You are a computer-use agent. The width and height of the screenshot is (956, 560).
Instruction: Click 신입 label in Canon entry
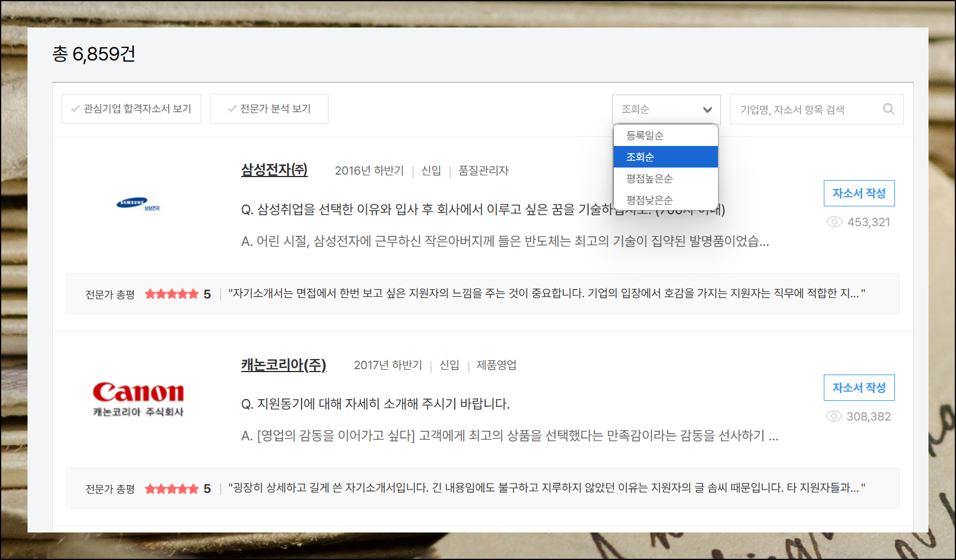(449, 365)
